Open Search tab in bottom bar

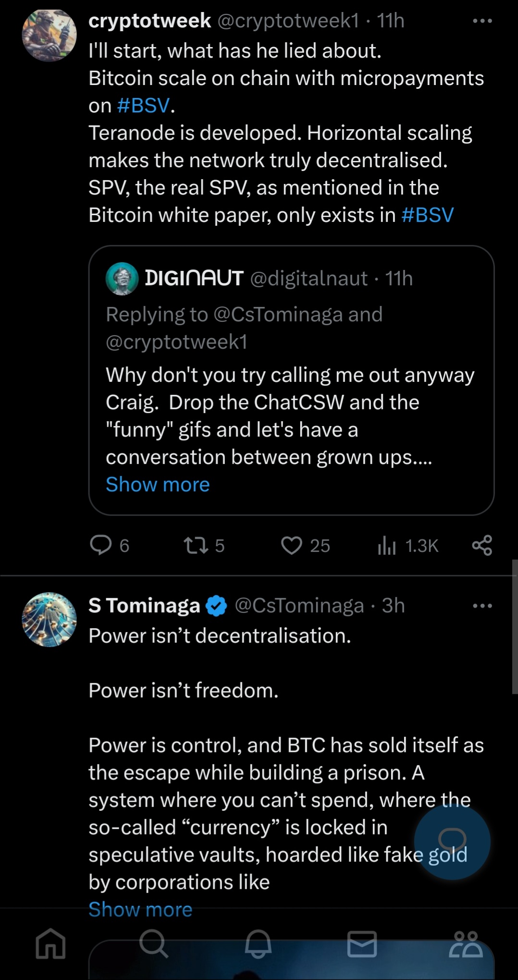[x=154, y=943]
